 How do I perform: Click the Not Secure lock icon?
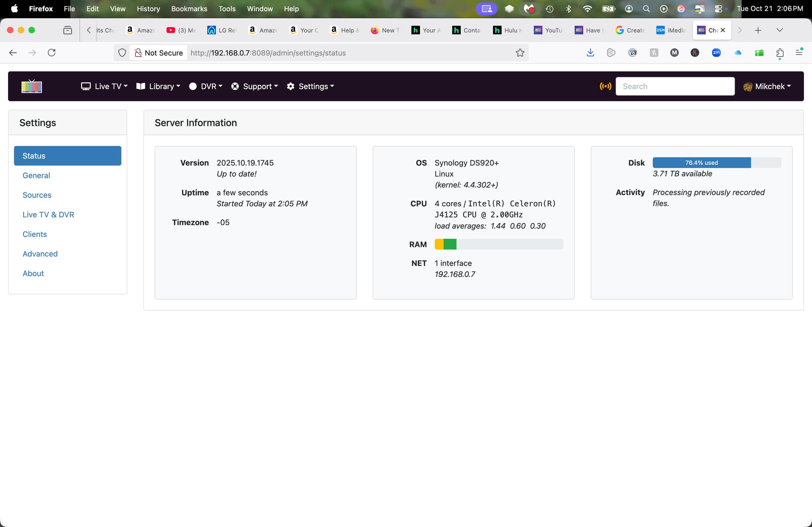(x=138, y=53)
